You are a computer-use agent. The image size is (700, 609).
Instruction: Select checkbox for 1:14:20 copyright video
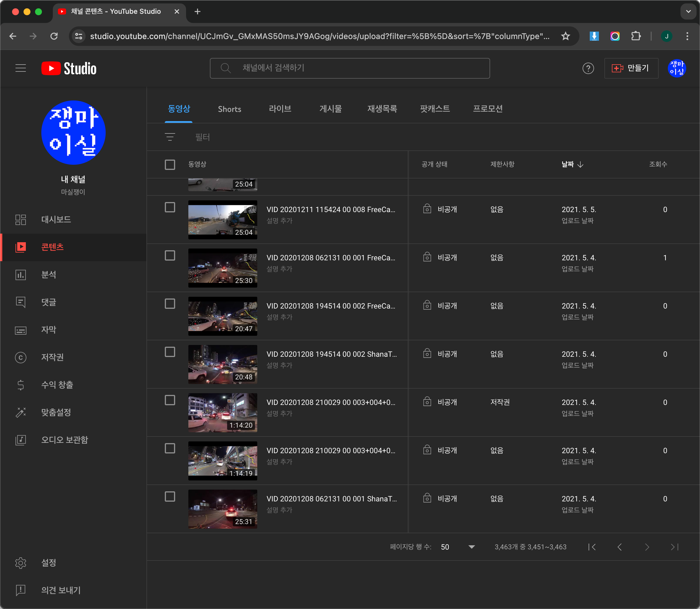coord(170,400)
